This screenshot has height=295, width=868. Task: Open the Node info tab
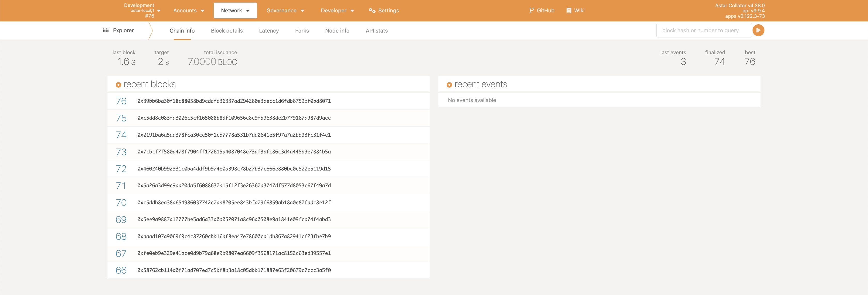[337, 31]
